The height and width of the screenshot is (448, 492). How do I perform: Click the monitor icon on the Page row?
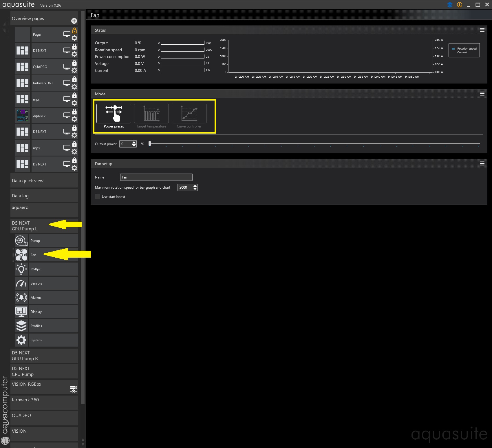[67, 34]
